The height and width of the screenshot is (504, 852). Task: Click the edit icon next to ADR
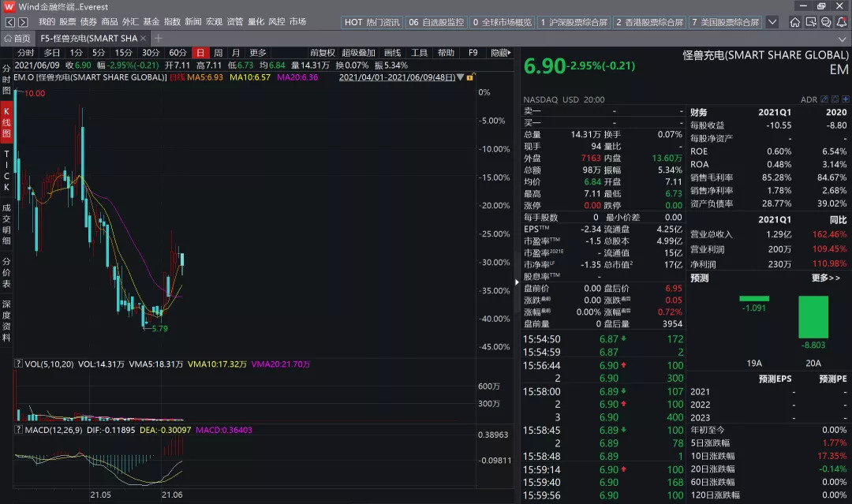(x=824, y=99)
